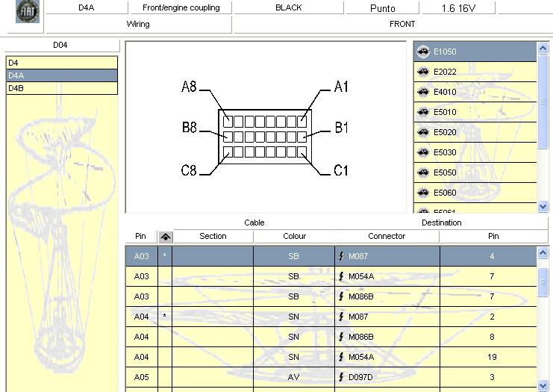
Task: Click the asterisk marker in the A04 row
Action: (165, 317)
